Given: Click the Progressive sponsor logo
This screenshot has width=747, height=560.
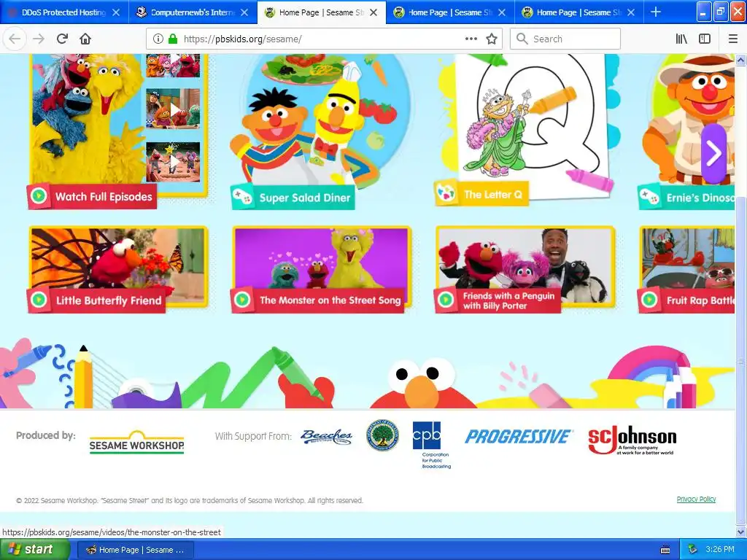Looking at the screenshot, I should pos(518,436).
